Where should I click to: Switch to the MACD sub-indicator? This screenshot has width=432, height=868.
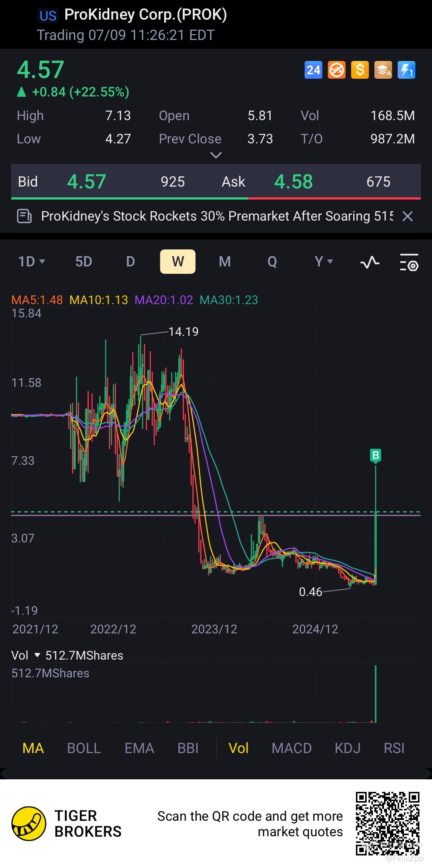(292, 748)
